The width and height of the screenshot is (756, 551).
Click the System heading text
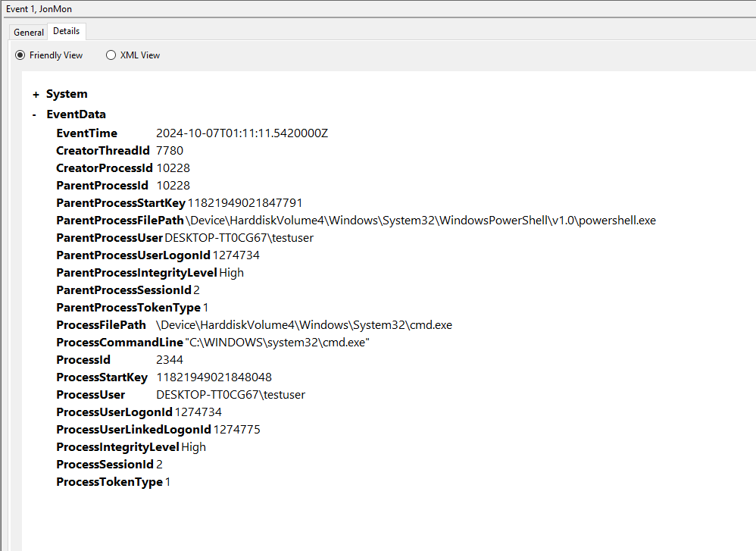point(67,94)
